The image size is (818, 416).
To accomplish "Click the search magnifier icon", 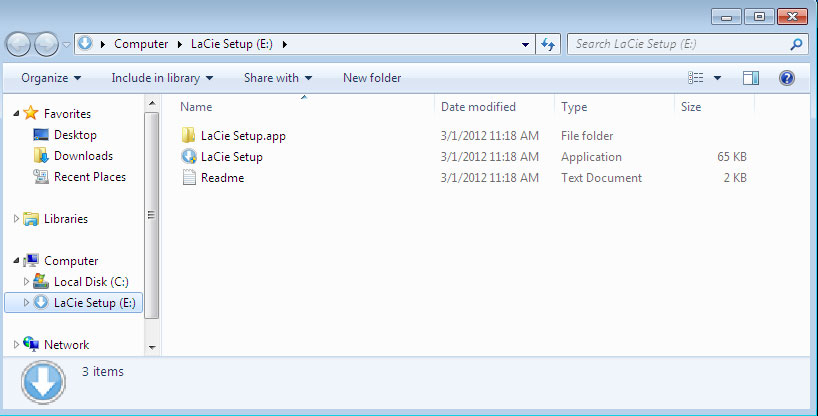I will click(796, 44).
